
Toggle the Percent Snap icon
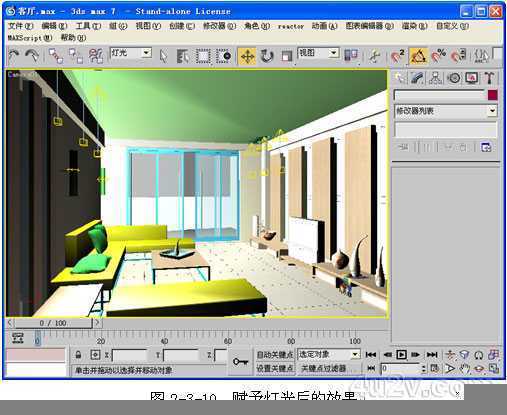(x=438, y=56)
